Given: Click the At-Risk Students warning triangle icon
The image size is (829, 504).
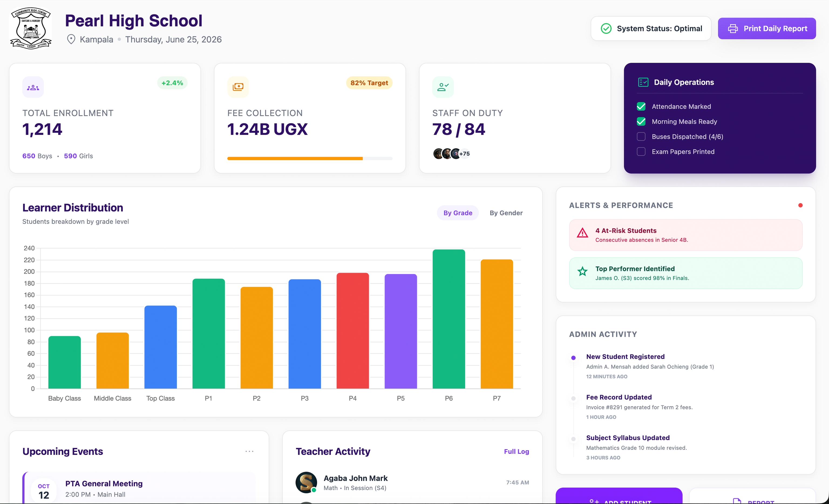Looking at the screenshot, I should [582, 233].
